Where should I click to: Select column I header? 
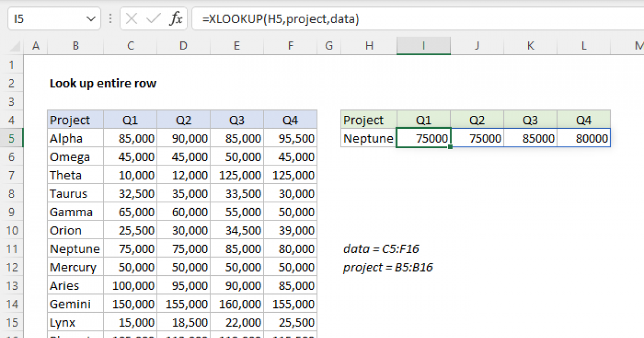(423, 47)
